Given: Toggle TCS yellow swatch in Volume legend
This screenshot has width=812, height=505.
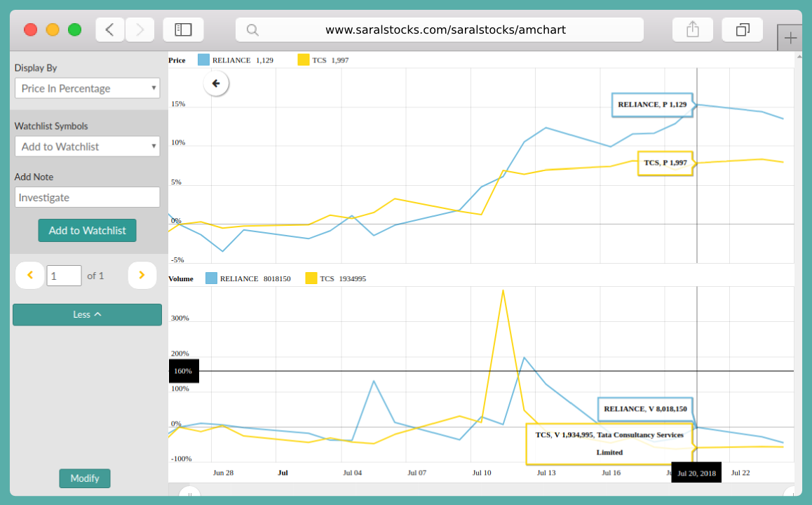Looking at the screenshot, I should coord(311,278).
